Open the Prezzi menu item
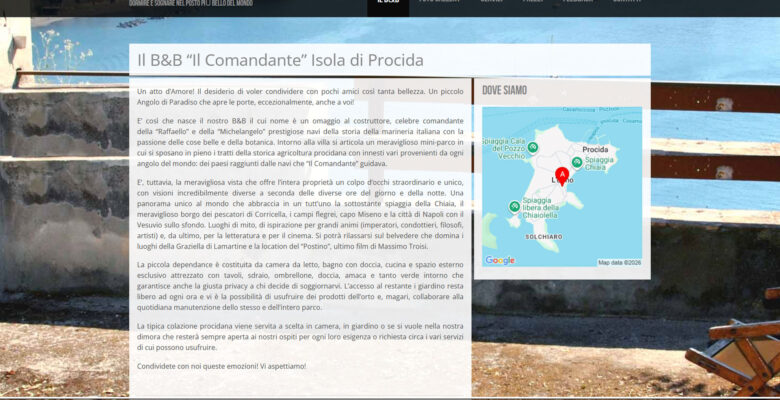The height and width of the screenshot is (400, 780). pyautogui.click(x=534, y=3)
